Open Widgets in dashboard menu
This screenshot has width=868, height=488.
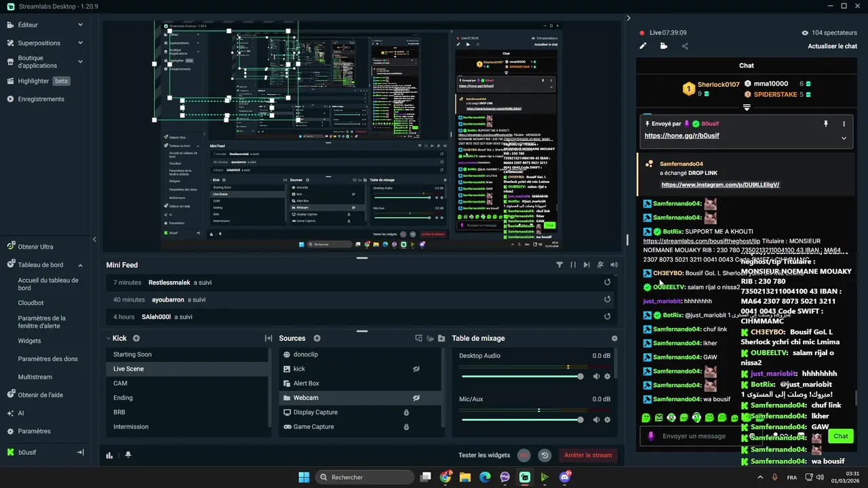pos(29,341)
